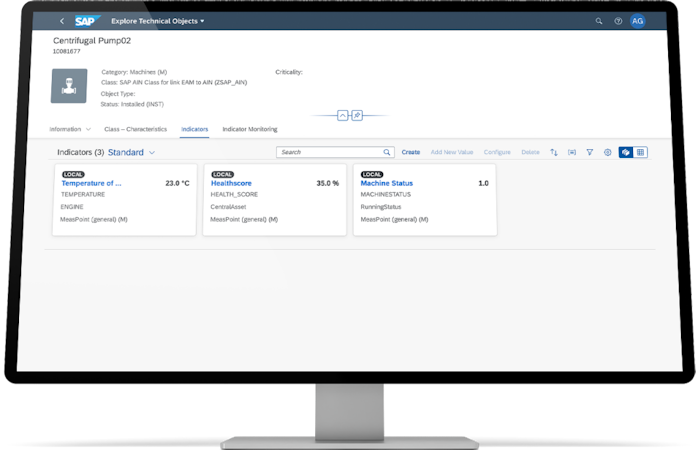
Task: Click the Delete button
Action: click(530, 152)
